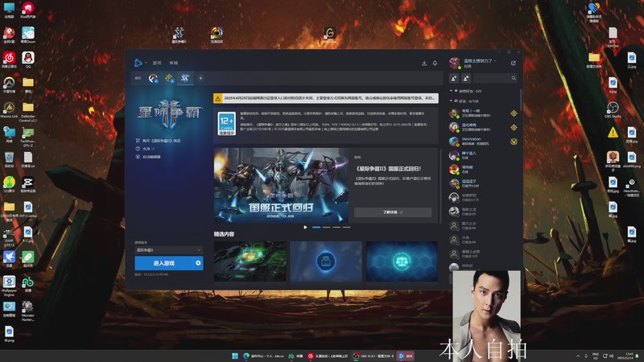Image resolution: width=644 pixels, height=362 pixels.
Task: Pop out the friends panel window
Action: tap(514, 64)
